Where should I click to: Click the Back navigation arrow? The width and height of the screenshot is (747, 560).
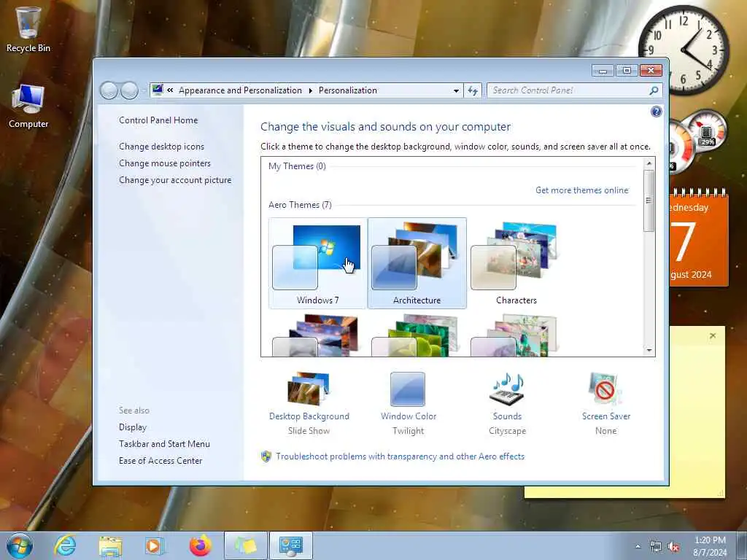point(109,90)
